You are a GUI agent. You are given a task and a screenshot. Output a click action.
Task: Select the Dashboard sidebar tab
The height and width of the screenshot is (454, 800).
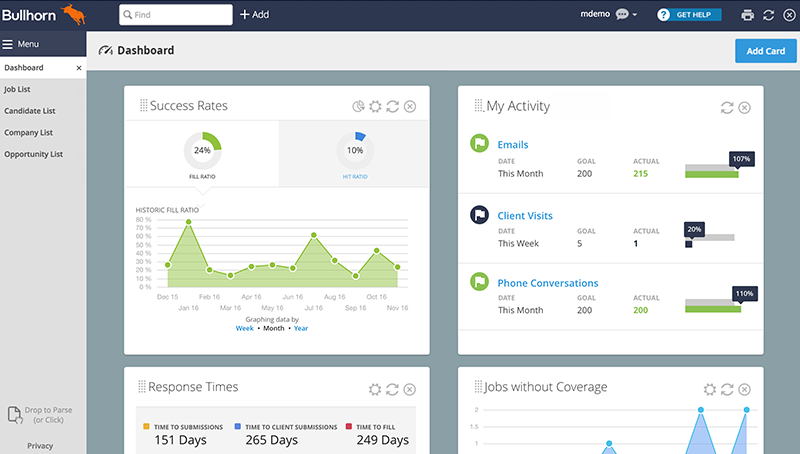43,68
